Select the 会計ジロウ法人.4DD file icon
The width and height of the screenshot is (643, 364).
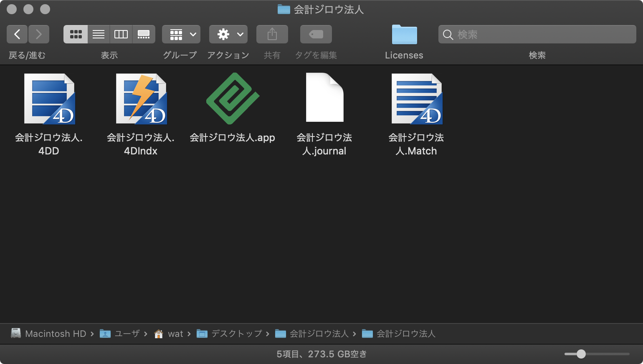point(49,99)
